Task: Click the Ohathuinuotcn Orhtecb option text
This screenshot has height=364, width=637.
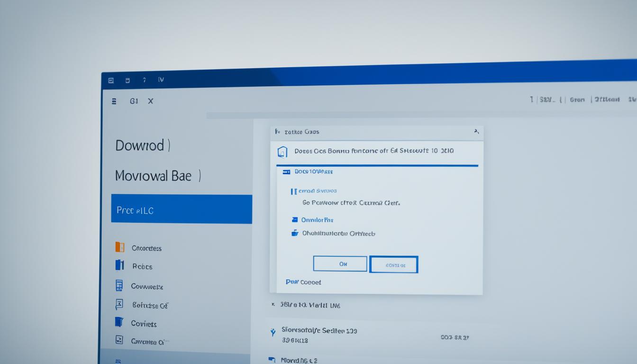Action: 339,233
